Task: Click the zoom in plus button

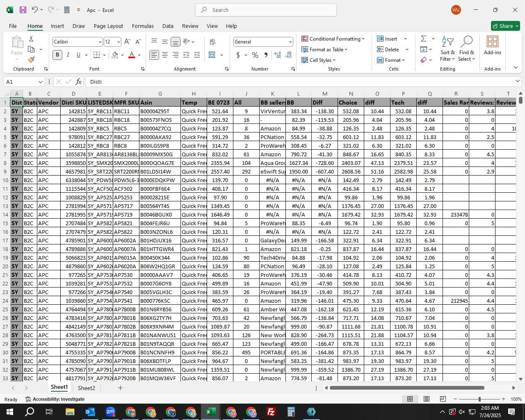Action: coord(504,399)
